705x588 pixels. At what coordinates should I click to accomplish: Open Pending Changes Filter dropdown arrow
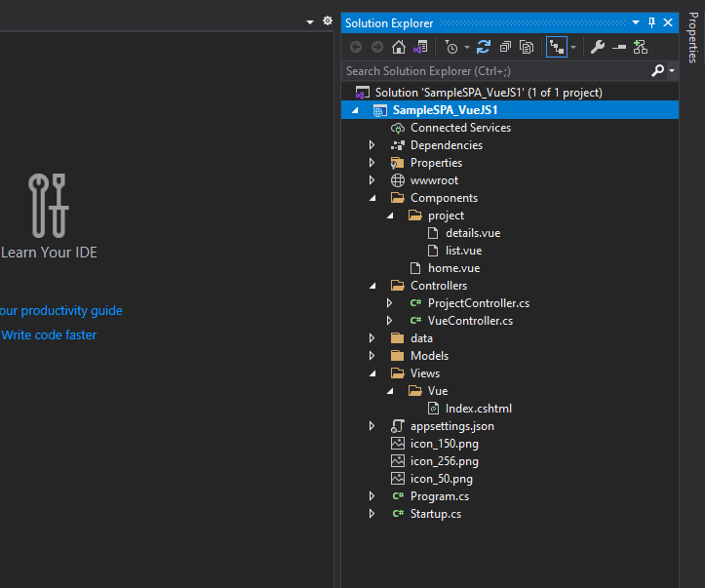point(467,47)
